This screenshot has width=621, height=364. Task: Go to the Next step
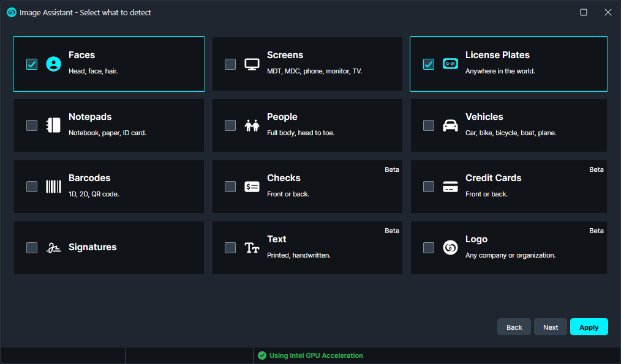pyautogui.click(x=550, y=327)
